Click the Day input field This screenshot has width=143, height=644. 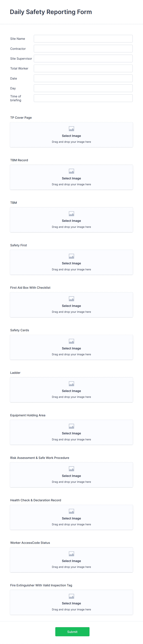(x=83, y=88)
